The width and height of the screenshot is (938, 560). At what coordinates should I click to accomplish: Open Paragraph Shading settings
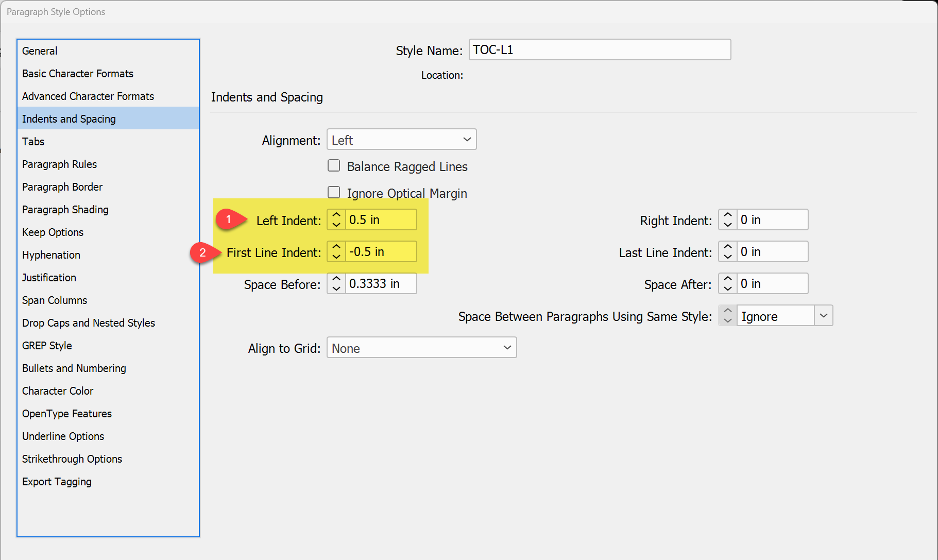pos(65,209)
